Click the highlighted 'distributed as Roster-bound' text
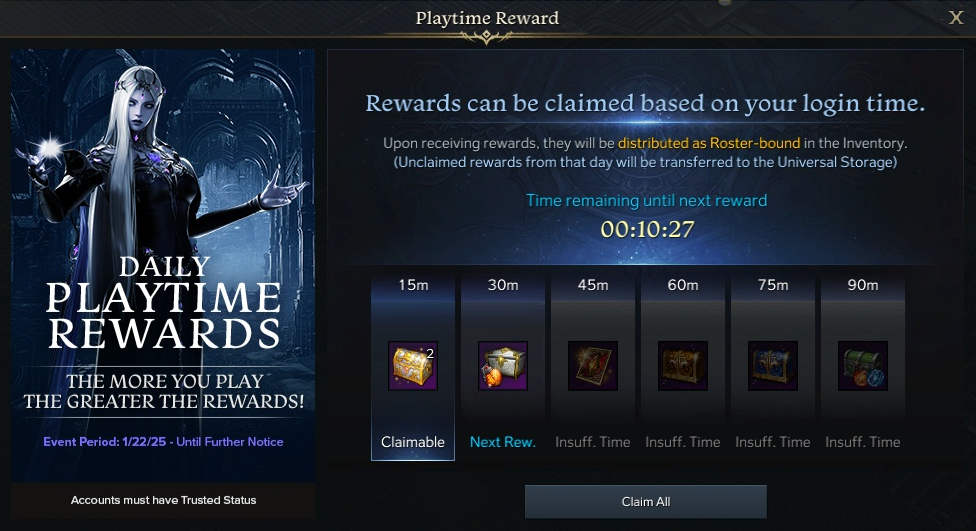 pos(709,143)
